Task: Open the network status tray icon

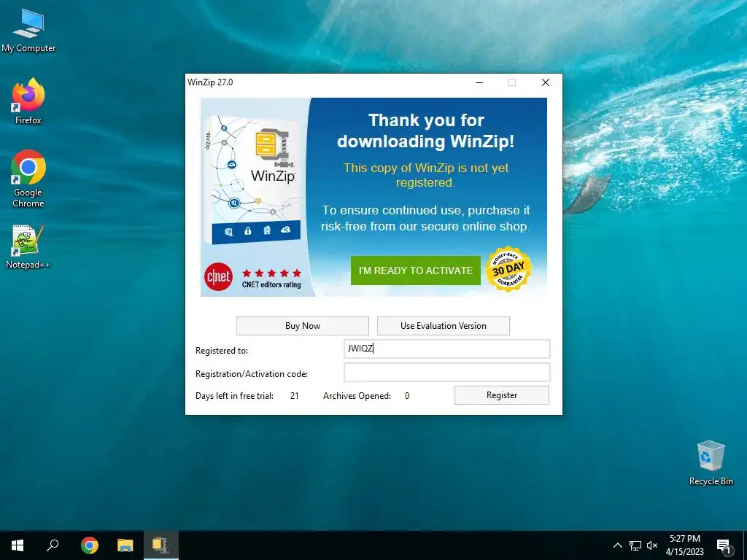Action: [x=635, y=545]
